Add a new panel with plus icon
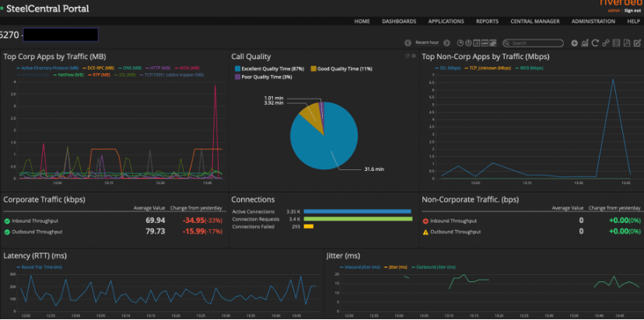The image size is (644, 320). click(x=574, y=43)
